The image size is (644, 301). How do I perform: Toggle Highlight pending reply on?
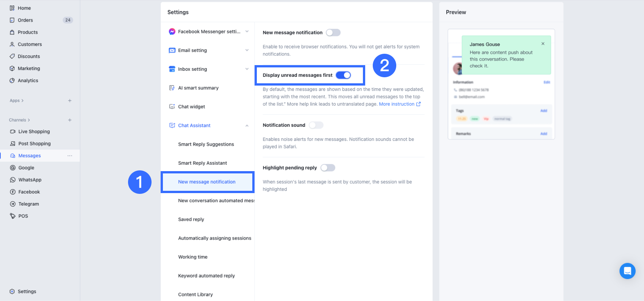click(328, 168)
